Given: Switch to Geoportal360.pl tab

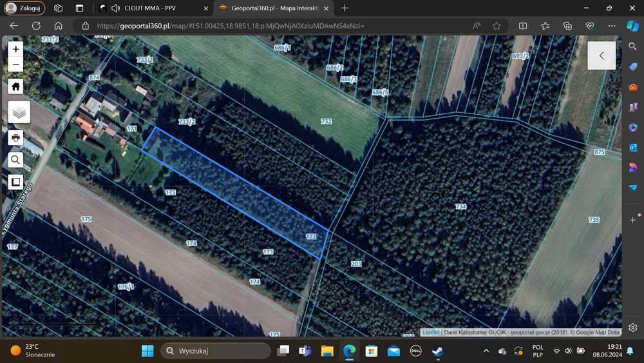Looking at the screenshot, I should 275,8.
